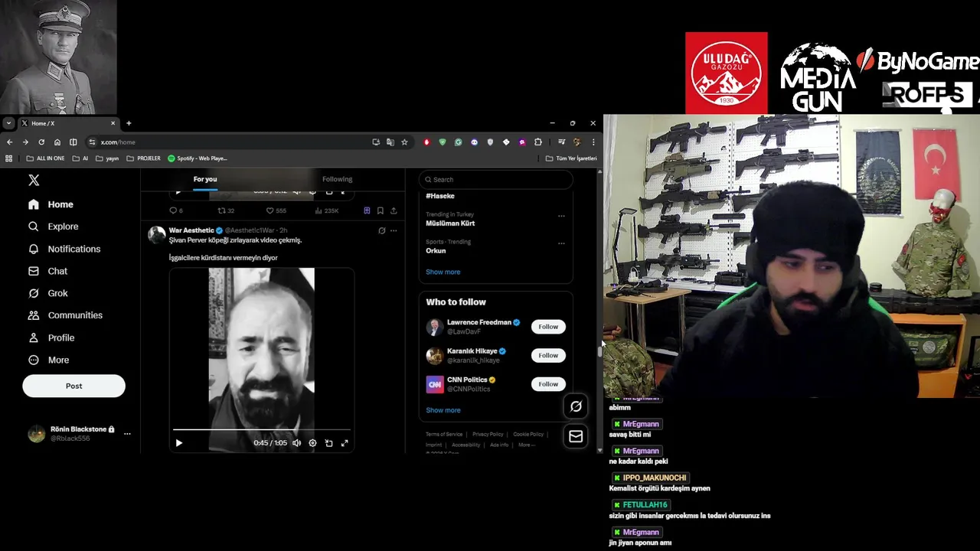Open the X logo home link
Screen dimensions: 980x551
pos(34,180)
